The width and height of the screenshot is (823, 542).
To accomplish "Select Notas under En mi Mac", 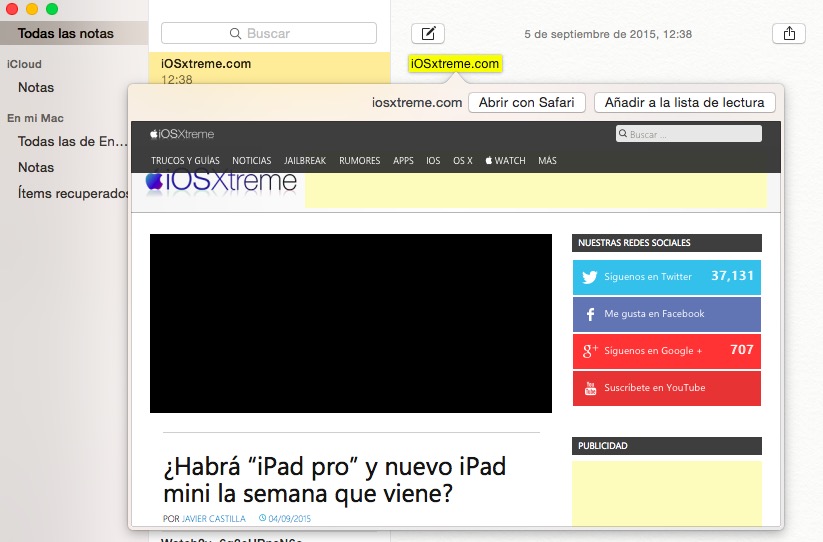I will point(36,167).
